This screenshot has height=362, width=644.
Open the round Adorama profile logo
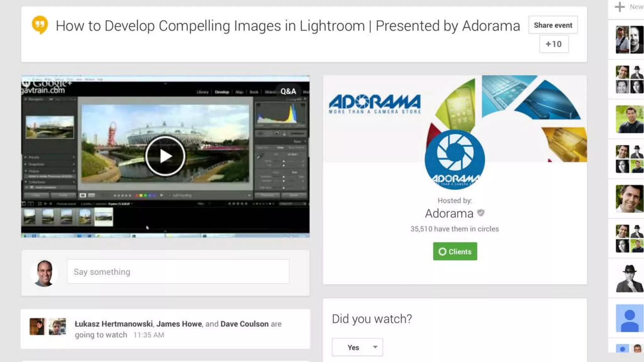[x=455, y=160]
